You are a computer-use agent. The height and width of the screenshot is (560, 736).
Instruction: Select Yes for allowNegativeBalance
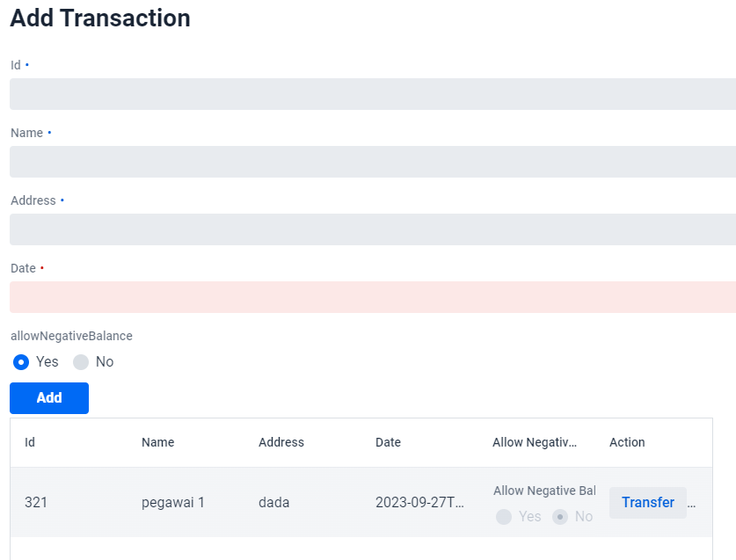click(22, 362)
